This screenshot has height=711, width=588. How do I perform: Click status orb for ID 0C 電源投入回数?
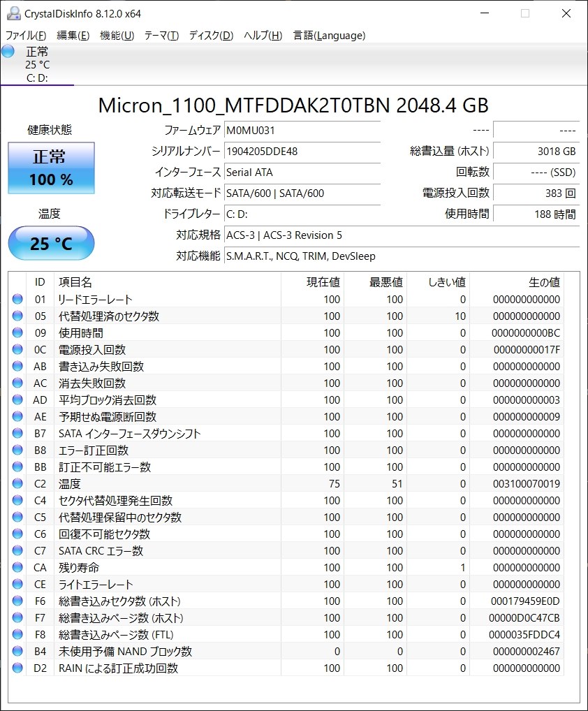(x=17, y=350)
